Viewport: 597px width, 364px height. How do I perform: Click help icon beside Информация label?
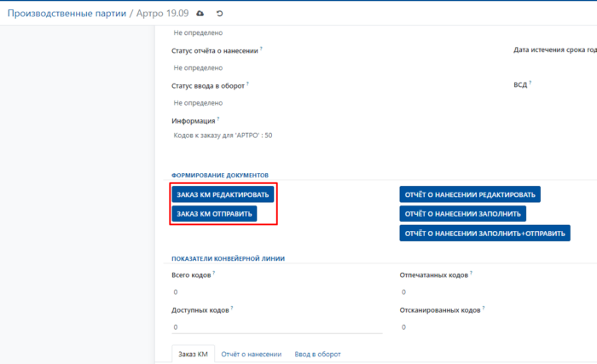218,119
